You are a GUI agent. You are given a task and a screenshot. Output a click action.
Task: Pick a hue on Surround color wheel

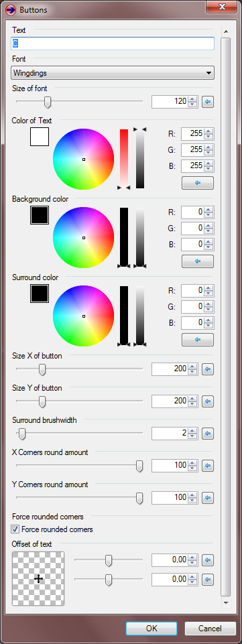pos(83,316)
